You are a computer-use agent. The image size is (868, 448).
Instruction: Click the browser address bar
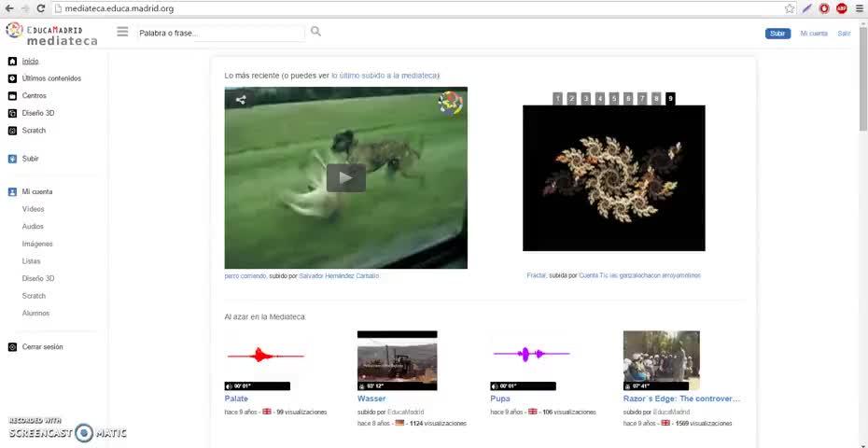coord(418,8)
